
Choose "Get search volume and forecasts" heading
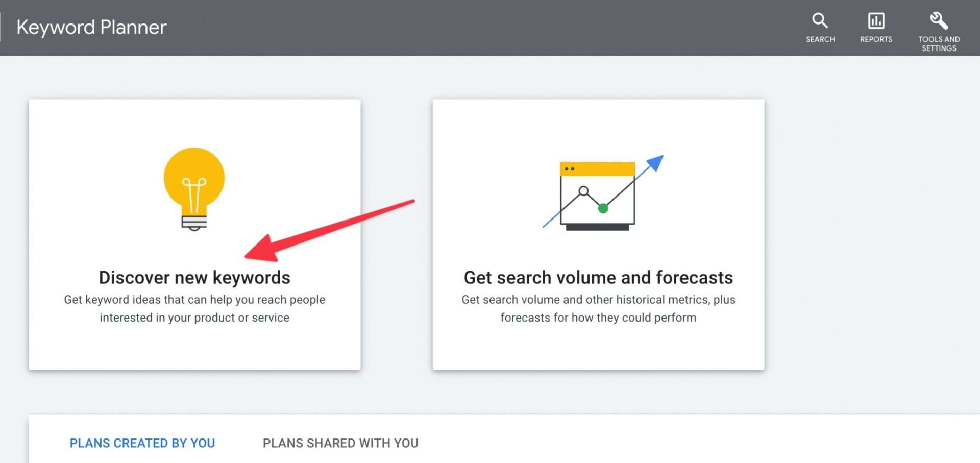[x=598, y=278]
